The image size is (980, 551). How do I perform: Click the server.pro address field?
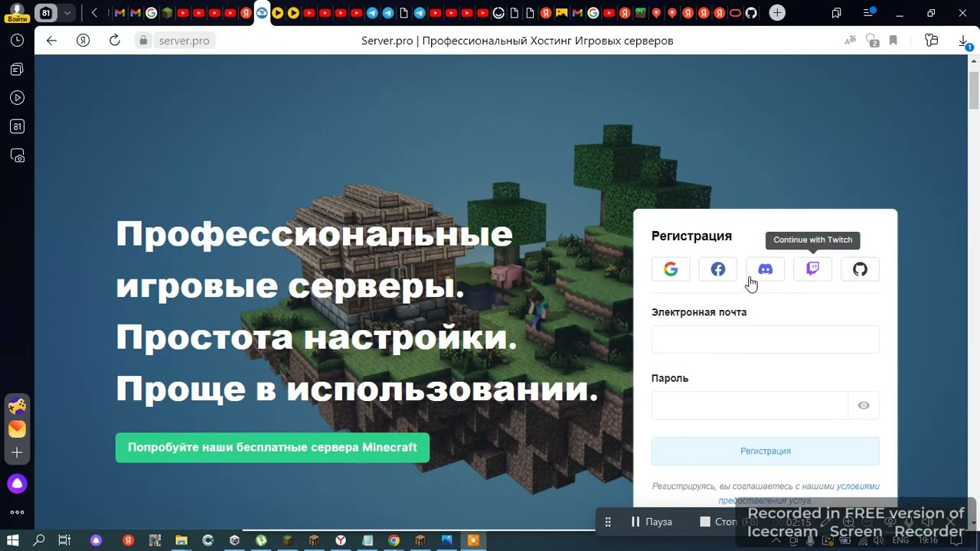tap(184, 41)
